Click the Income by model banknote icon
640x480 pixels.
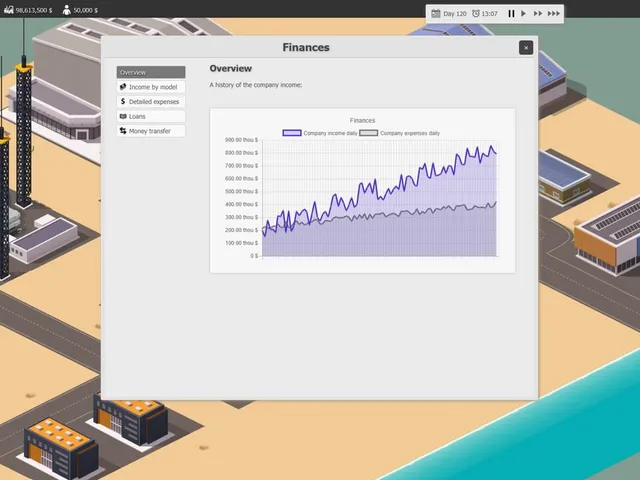(x=123, y=87)
